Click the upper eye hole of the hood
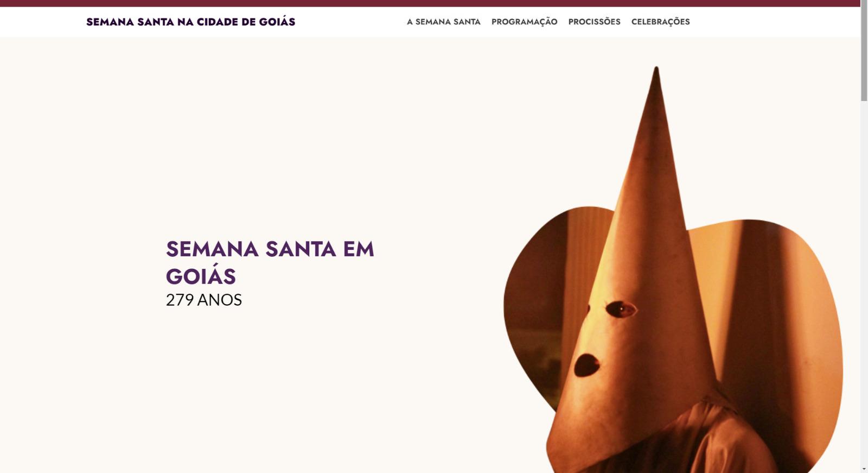The height and width of the screenshot is (473, 868). pyautogui.click(x=620, y=310)
